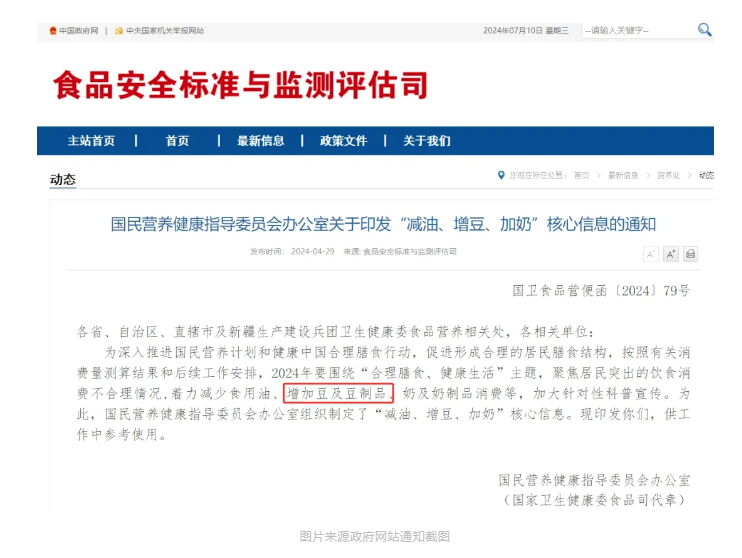Open 关于我们 navigation menu item
The height and width of the screenshot is (558, 742).
pyautogui.click(x=426, y=141)
